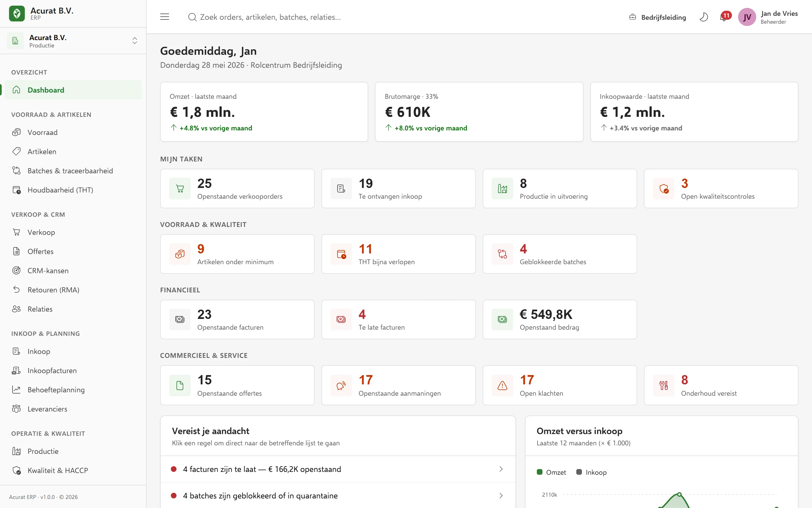Click the Retouren (RMA) return arrow icon

pos(16,289)
